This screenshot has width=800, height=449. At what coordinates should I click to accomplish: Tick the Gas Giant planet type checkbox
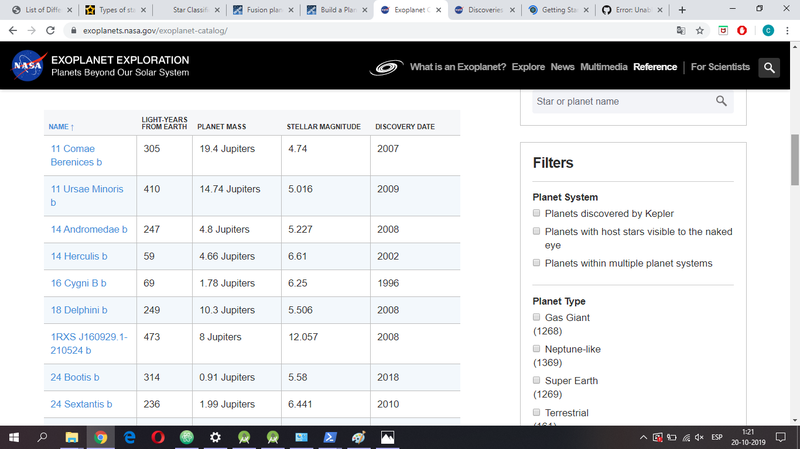pyautogui.click(x=537, y=317)
